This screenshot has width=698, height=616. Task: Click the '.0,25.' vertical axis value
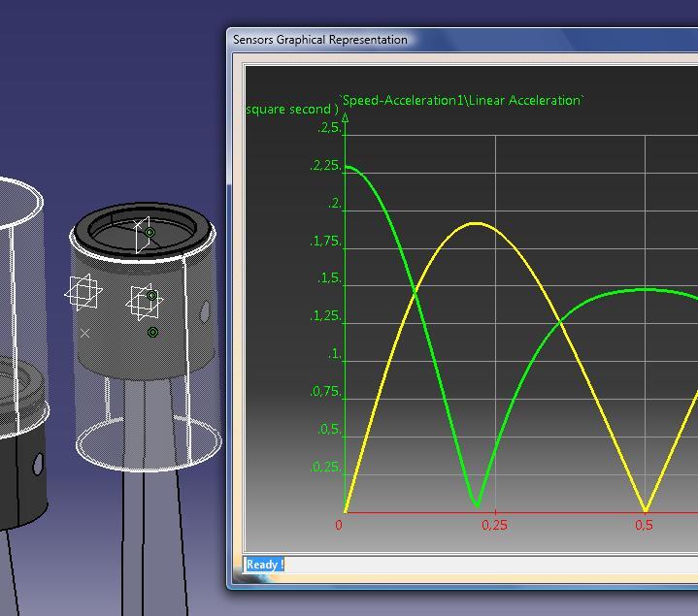326,467
